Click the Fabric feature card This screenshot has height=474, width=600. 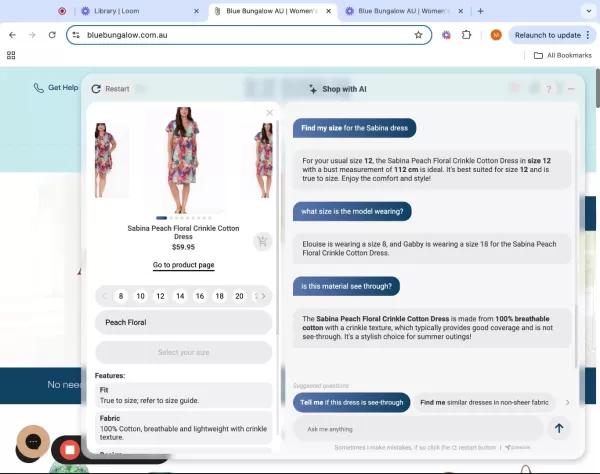(184, 428)
